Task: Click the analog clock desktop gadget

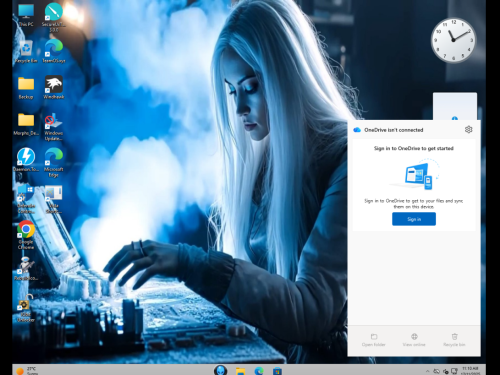Action: 453,40
